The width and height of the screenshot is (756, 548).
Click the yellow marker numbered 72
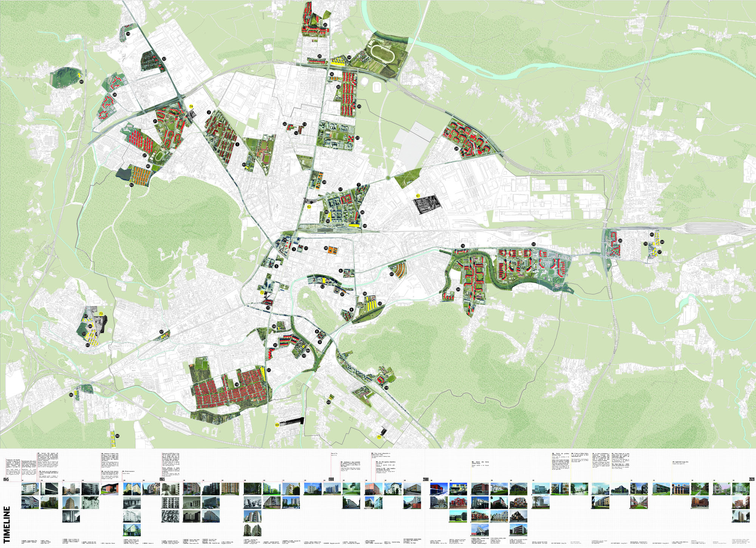(262, 292)
